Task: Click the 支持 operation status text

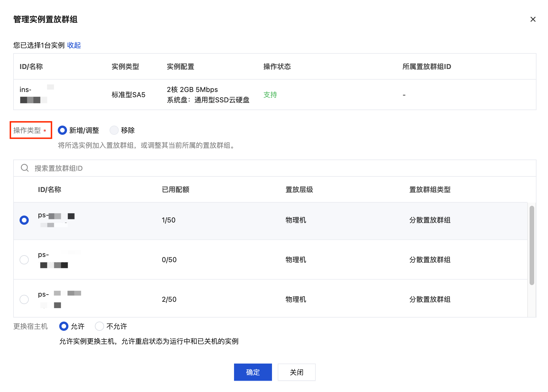Action: click(x=270, y=95)
